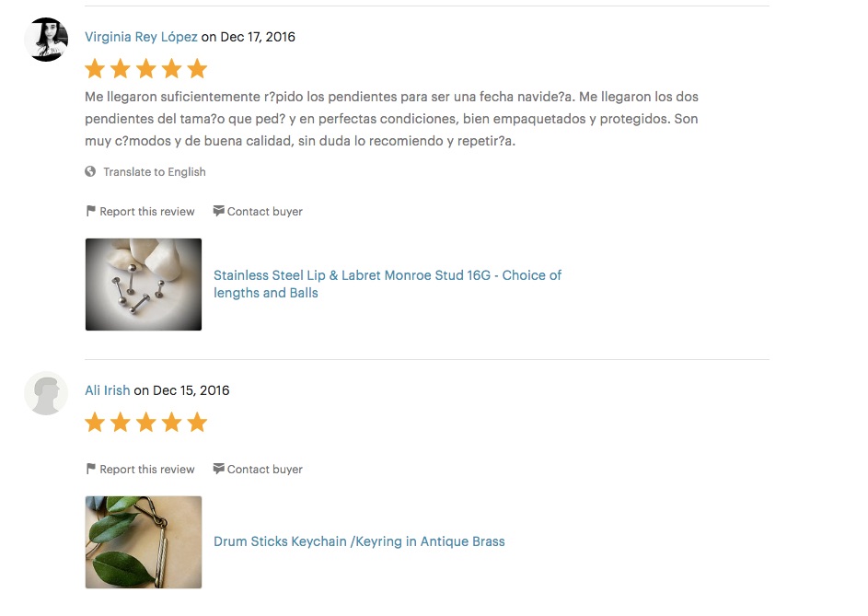Report the review by Virginia Rey López
This screenshot has width=868, height=616.
coord(147,212)
